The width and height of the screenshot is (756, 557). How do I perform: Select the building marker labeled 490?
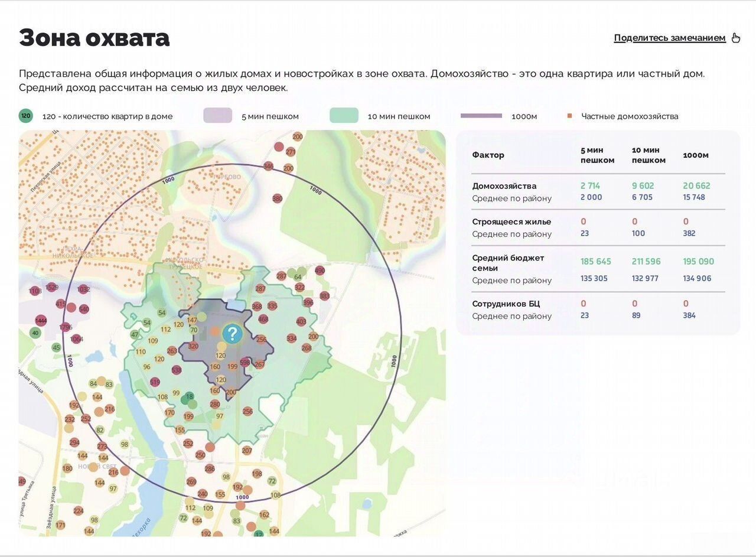pyautogui.click(x=320, y=271)
